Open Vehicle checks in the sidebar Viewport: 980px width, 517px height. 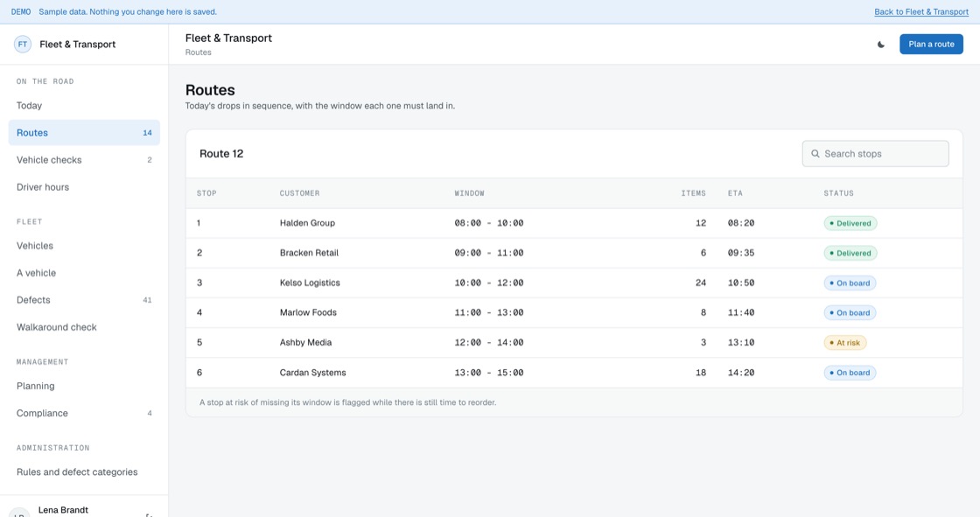[x=84, y=160]
